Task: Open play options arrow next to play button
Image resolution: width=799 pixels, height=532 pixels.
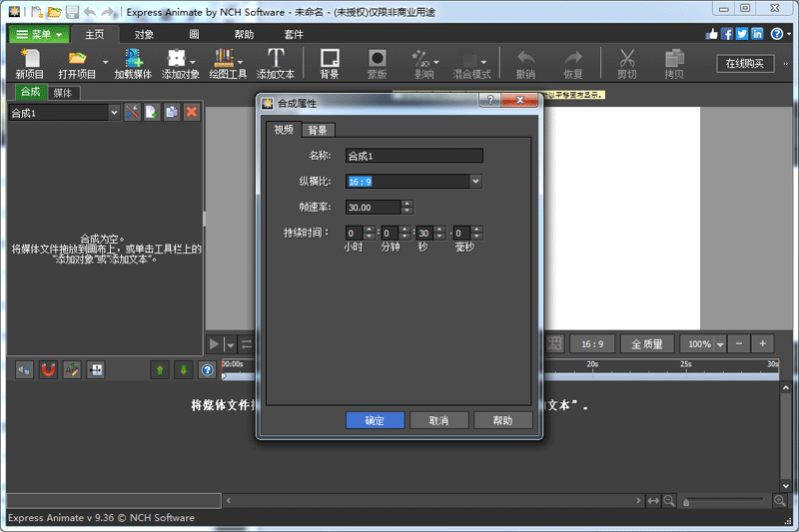Action: (231, 345)
